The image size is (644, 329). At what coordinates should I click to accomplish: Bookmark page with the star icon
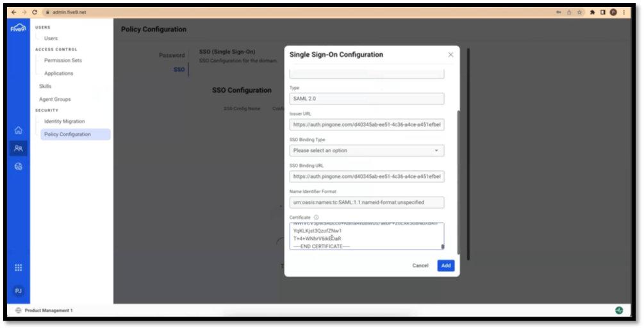pyautogui.click(x=579, y=12)
